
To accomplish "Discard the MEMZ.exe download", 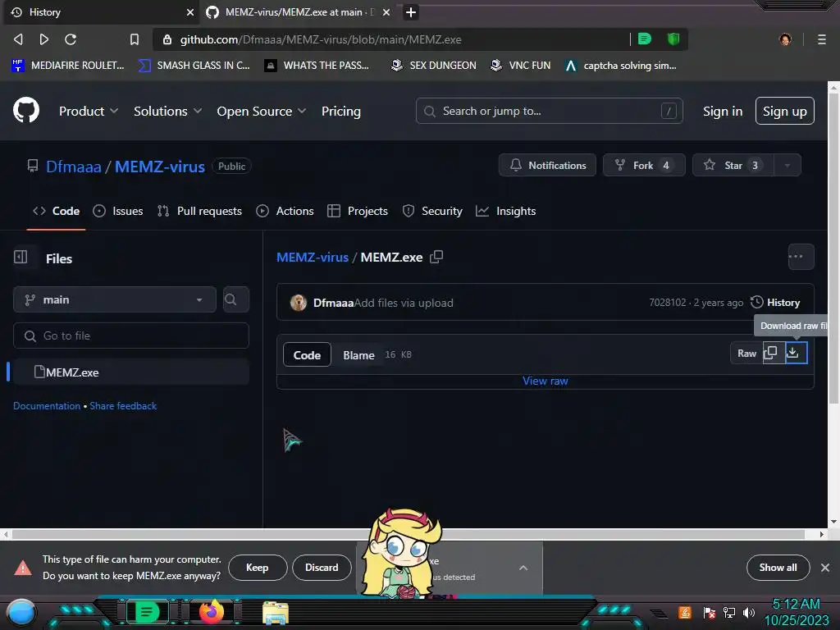I will click(322, 568).
